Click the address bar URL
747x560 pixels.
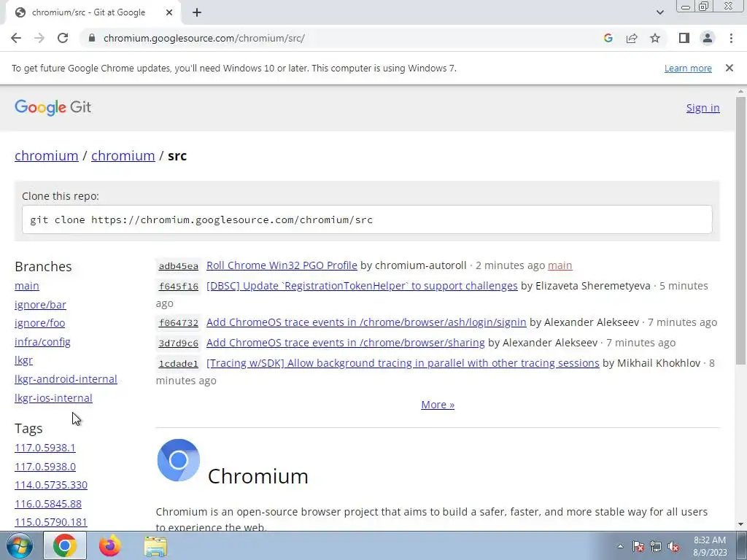pyautogui.click(x=204, y=38)
